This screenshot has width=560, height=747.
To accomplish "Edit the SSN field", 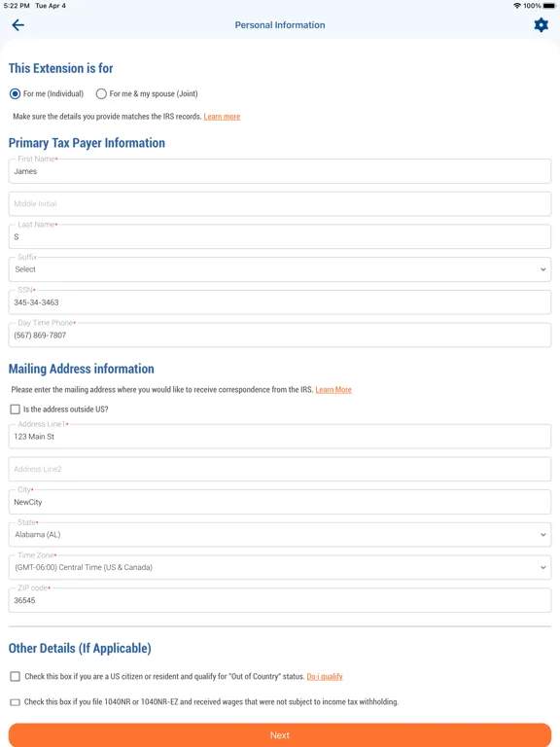I will 280,302.
